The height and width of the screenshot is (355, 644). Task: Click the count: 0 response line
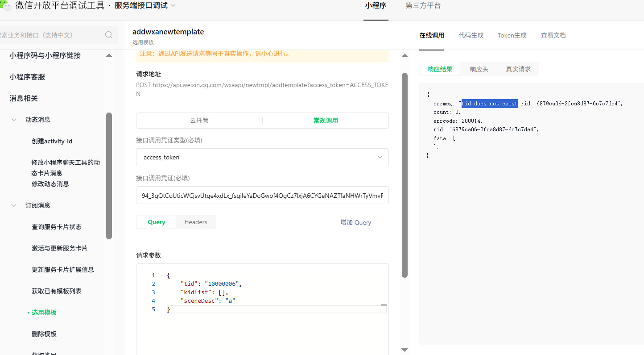pyautogui.click(x=447, y=113)
